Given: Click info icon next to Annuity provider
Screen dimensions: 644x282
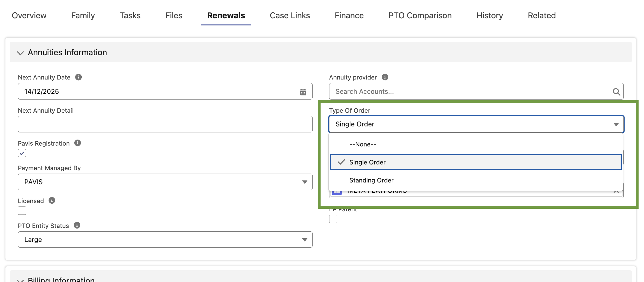Looking at the screenshot, I should pyautogui.click(x=385, y=77).
